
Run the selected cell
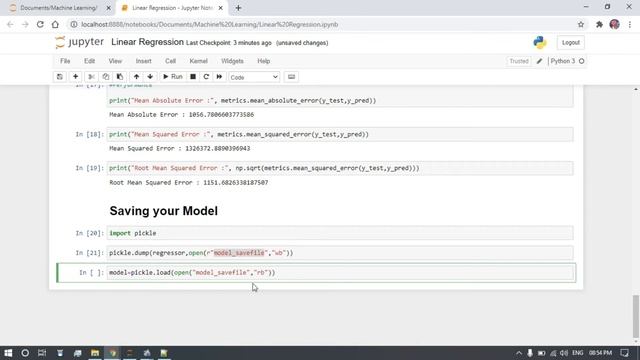click(173, 77)
